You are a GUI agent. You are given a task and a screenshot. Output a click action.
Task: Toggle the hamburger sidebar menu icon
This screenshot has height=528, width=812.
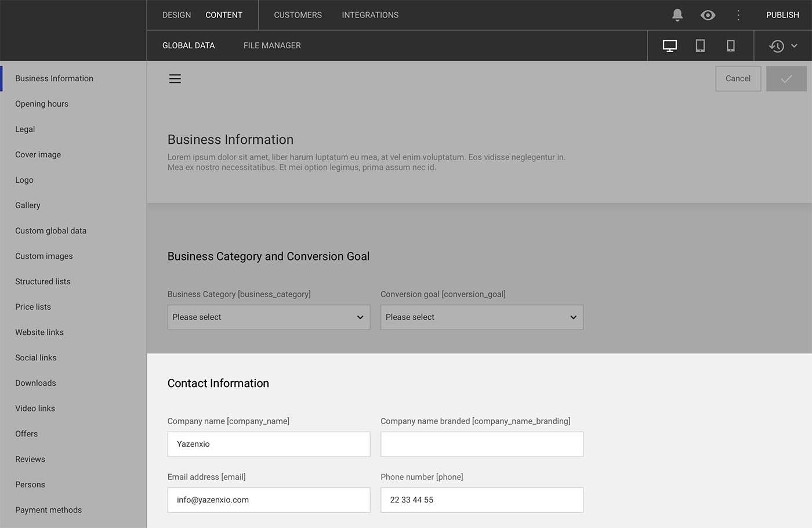click(175, 79)
